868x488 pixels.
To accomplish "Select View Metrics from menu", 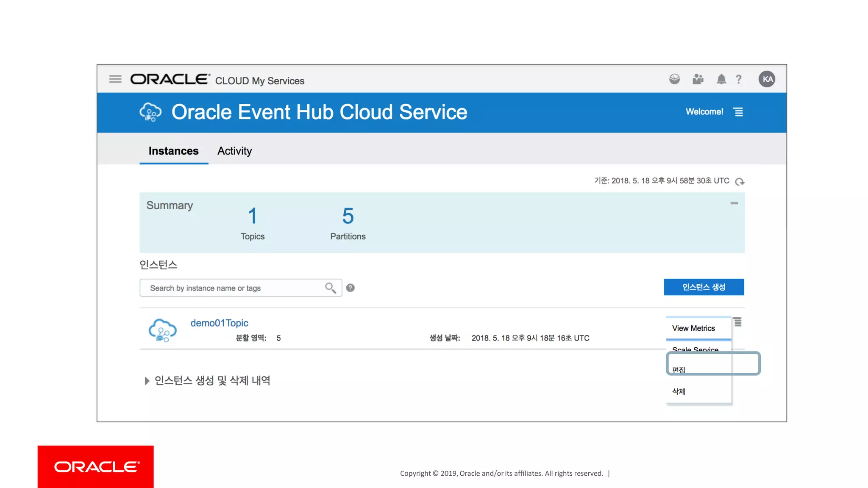I will pos(699,328).
